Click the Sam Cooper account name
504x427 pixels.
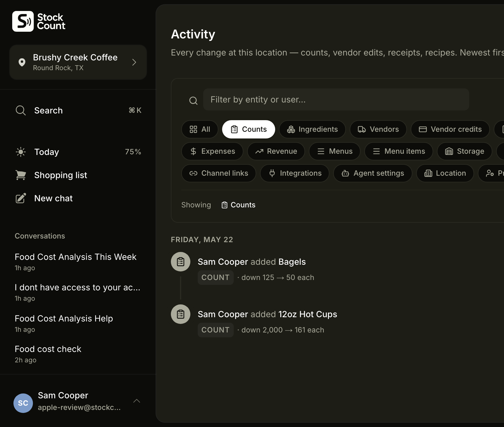[x=63, y=395]
